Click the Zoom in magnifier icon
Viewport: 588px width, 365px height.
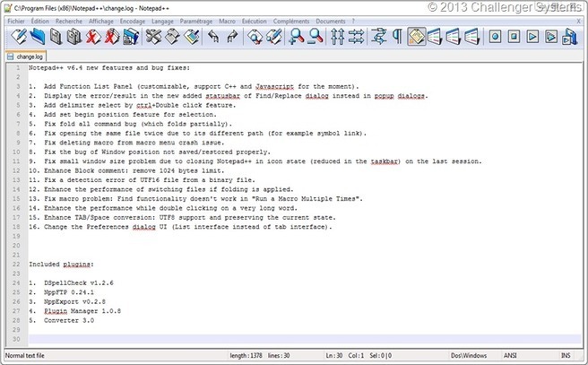pos(297,37)
